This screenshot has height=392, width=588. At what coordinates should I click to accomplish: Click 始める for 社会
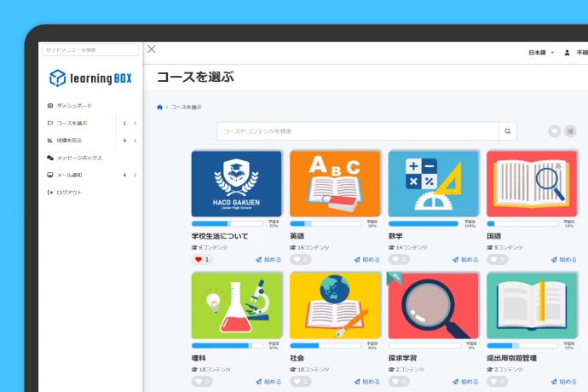(366, 382)
